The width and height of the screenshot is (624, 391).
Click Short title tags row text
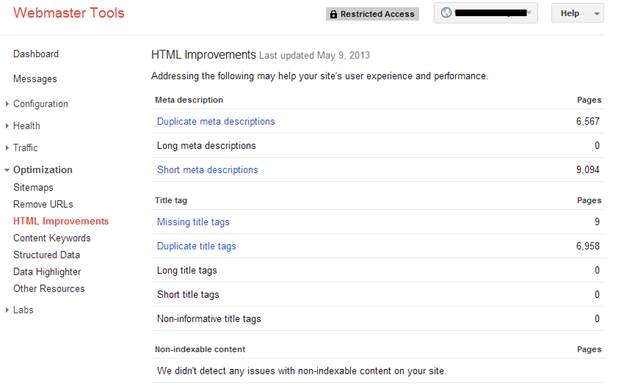tap(188, 295)
